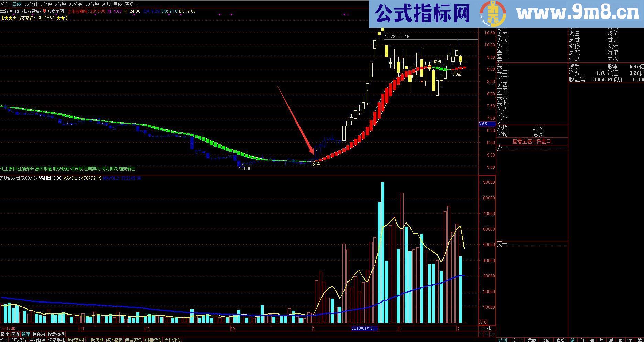644x342 pixels.
Task: Click the plus zoom-in button
Action: (x=481, y=334)
